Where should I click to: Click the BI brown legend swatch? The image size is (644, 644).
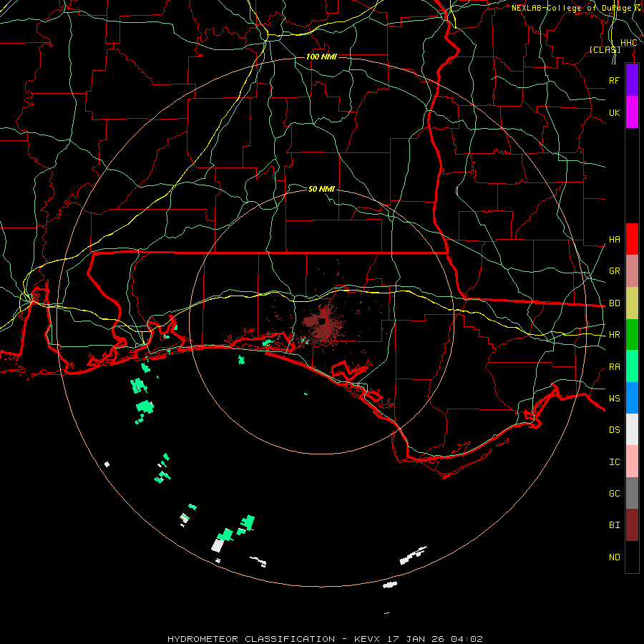click(632, 525)
